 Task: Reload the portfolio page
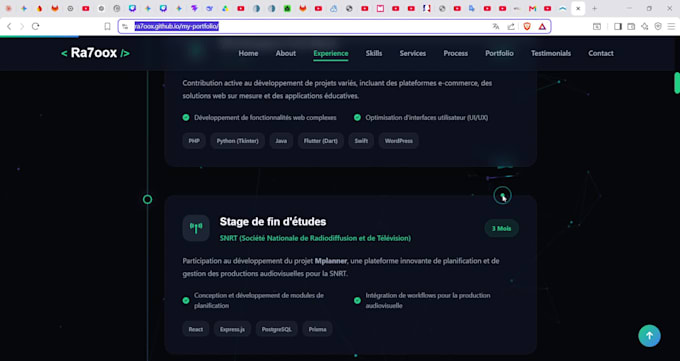[x=36, y=26]
